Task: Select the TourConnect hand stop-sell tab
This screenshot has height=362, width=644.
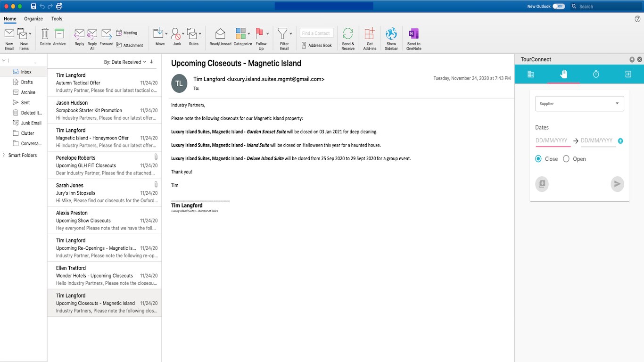Action: pos(563,74)
